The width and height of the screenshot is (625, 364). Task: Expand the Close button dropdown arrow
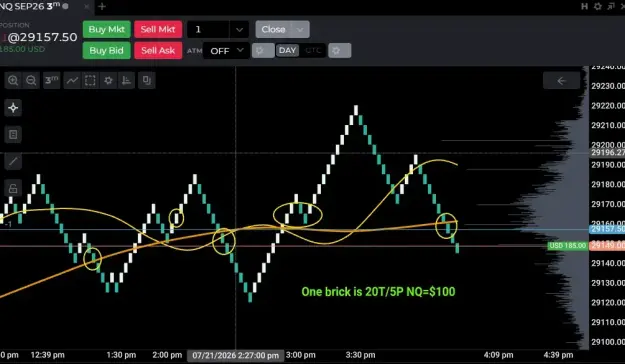click(x=300, y=30)
